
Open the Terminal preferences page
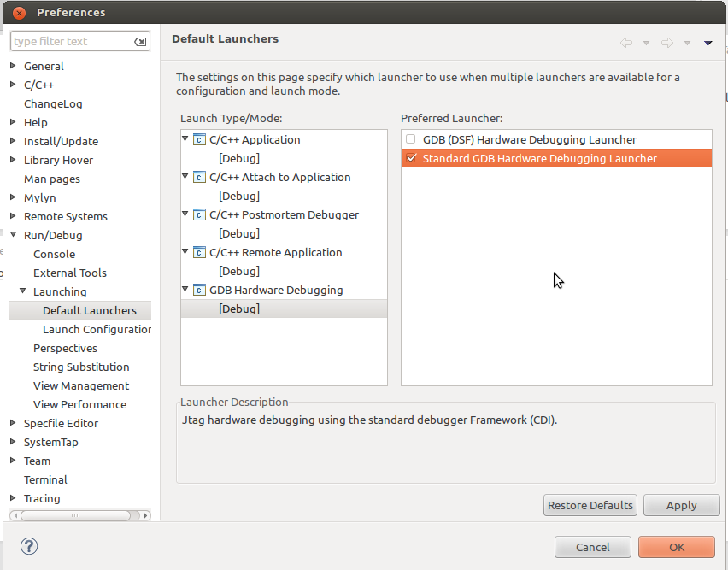click(x=45, y=479)
